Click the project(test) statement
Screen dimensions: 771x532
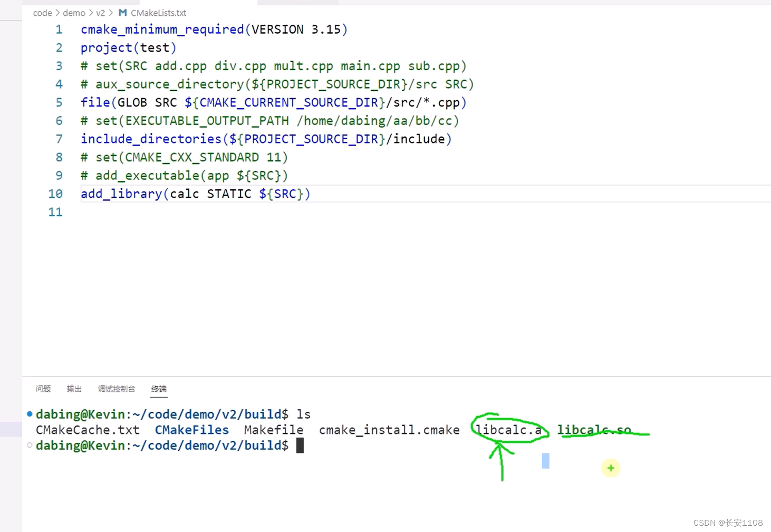(129, 48)
